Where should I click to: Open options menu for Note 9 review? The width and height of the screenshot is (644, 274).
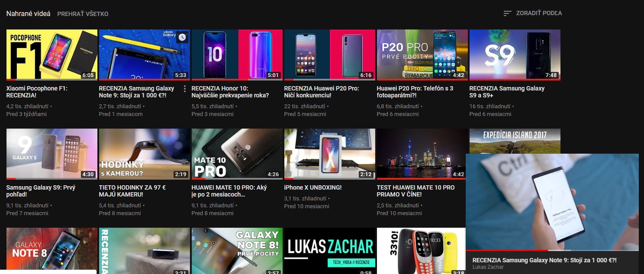pos(185,89)
